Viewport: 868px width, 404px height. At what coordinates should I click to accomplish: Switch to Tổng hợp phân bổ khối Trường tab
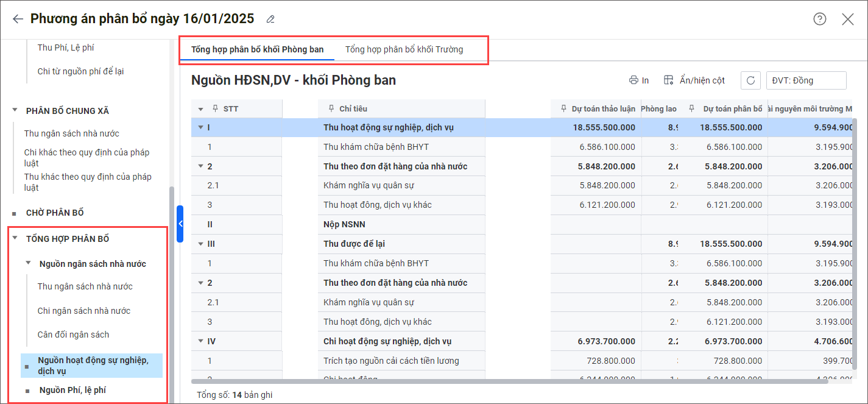pyautogui.click(x=404, y=49)
